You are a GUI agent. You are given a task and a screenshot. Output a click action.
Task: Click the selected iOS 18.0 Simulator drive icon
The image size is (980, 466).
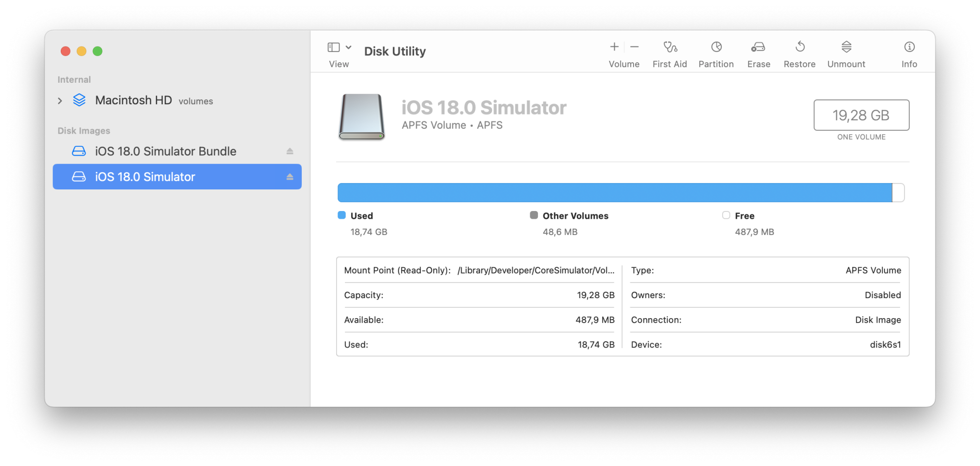coord(79,177)
